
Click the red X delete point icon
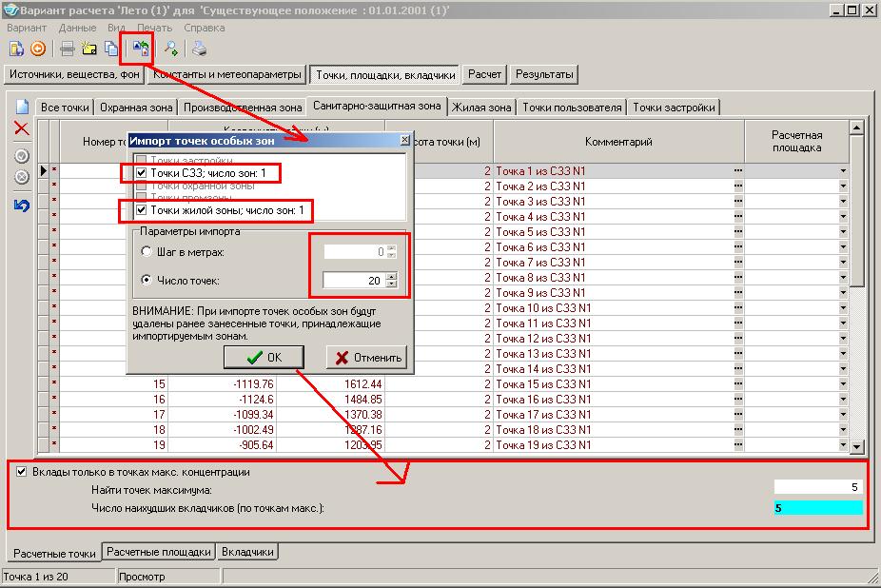(21, 128)
